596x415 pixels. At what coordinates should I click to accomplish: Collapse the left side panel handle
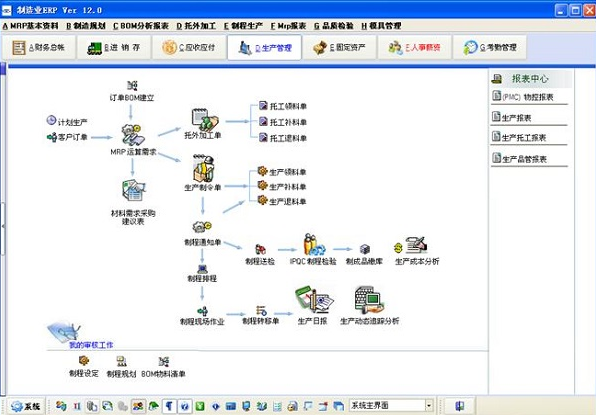pyautogui.click(x=3, y=227)
